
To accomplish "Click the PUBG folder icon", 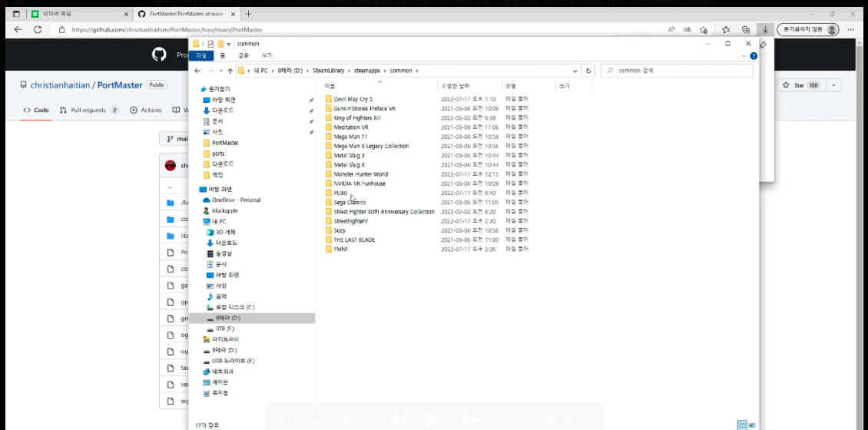I will point(328,193).
